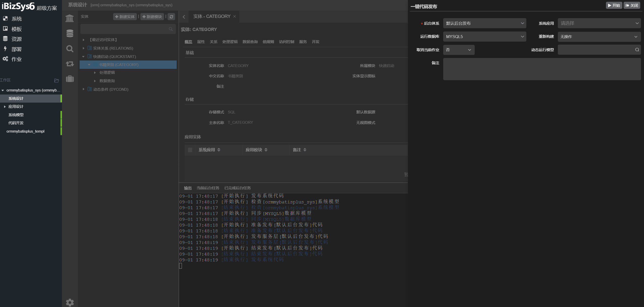Sort by 备注 column arrows

click(305, 150)
